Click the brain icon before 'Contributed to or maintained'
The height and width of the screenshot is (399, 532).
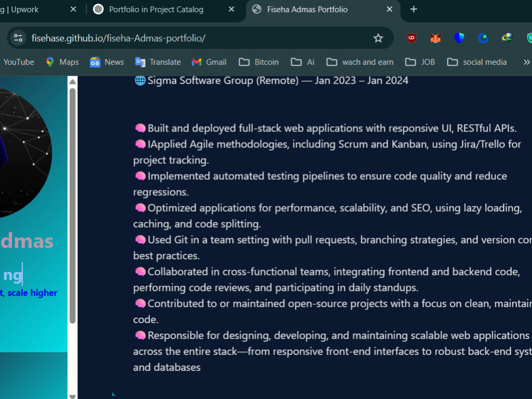[x=140, y=304]
